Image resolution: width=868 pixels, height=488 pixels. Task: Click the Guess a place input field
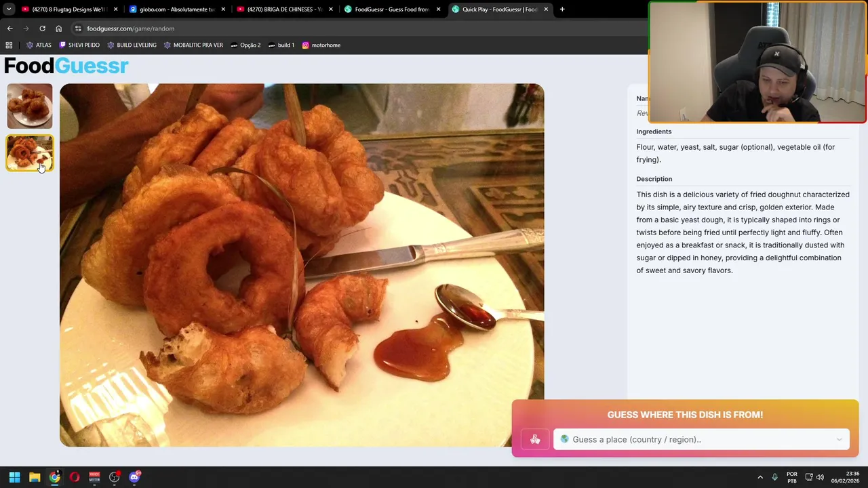[701, 439]
